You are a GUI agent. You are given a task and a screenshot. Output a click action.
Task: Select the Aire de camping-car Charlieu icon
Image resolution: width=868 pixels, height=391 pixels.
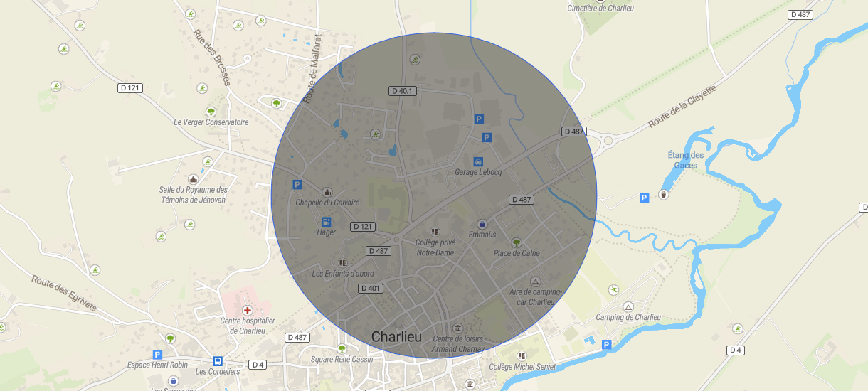point(536,282)
